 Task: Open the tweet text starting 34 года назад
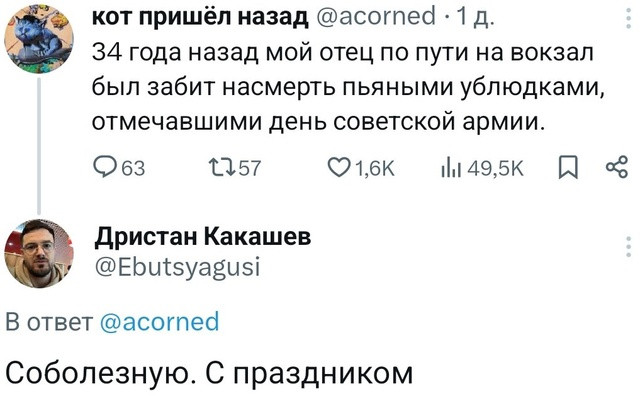point(348,87)
